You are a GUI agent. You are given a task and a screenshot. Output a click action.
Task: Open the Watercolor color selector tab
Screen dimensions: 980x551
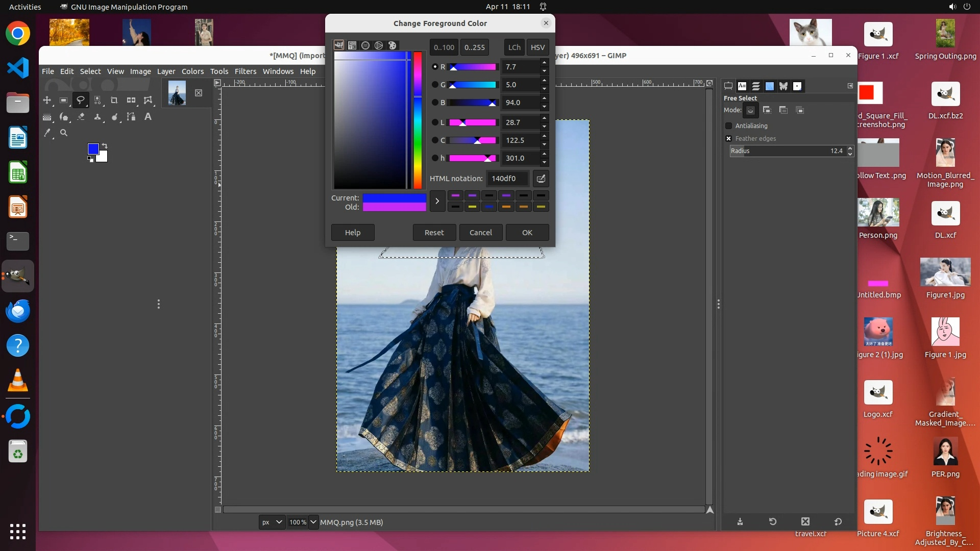[x=365, y=45]
